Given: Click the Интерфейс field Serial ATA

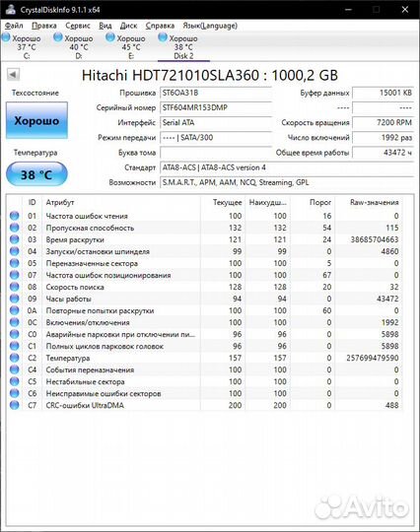Looking at the screenshot, I should pyautogui.click(x=216, y=122).
